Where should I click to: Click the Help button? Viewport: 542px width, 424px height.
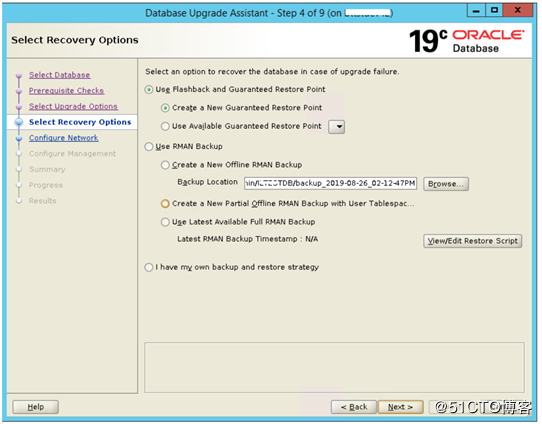[36, 407]
